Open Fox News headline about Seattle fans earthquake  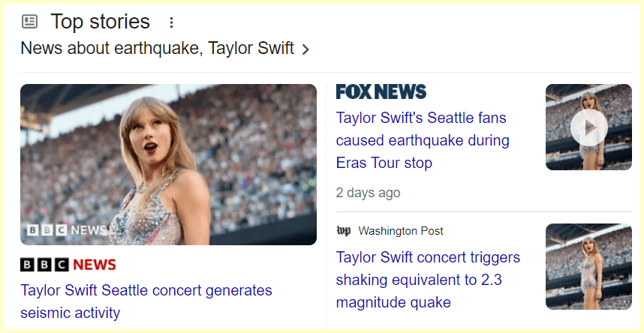click(x=422, y=140)
